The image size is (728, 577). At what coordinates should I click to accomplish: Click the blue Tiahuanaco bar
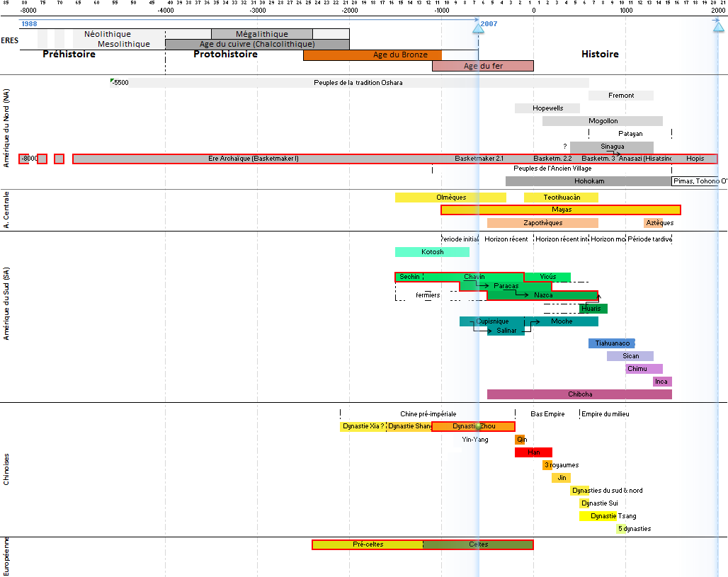point(611,343)
